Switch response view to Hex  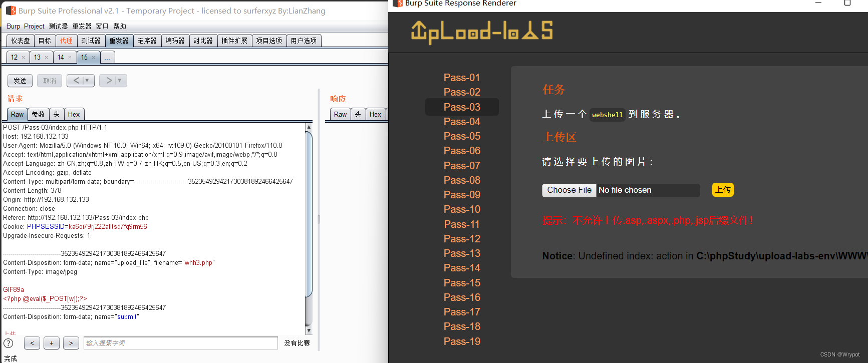tap(375, 115)
